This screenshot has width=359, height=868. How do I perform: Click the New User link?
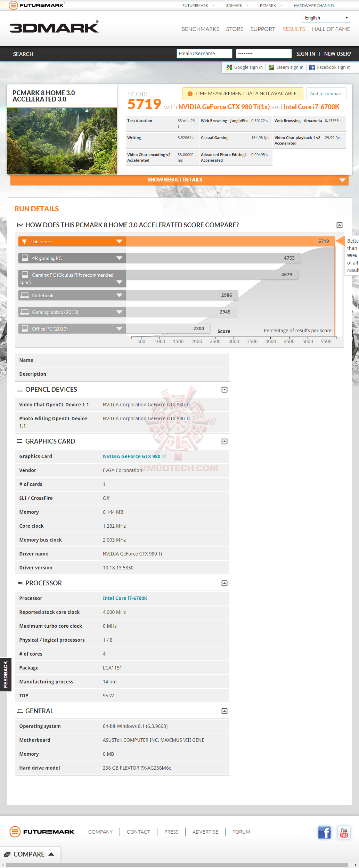click(x=337, y=54)
